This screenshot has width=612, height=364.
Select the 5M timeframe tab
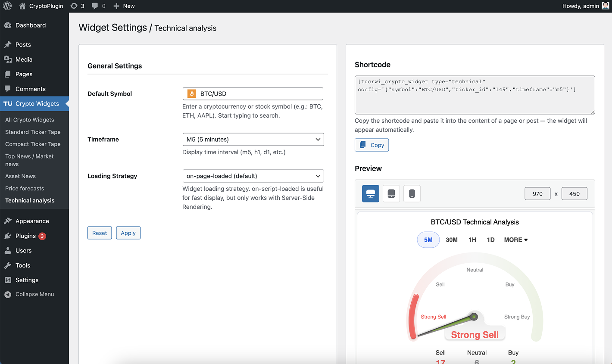428,240
